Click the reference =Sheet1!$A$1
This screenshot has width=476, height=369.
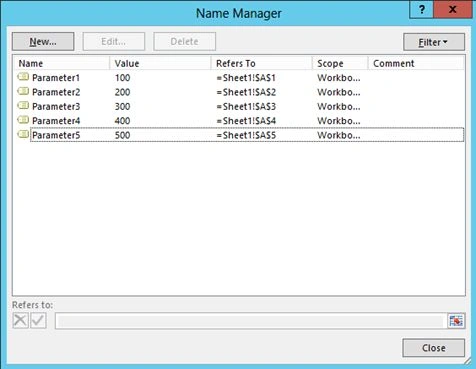coord(246,78)
